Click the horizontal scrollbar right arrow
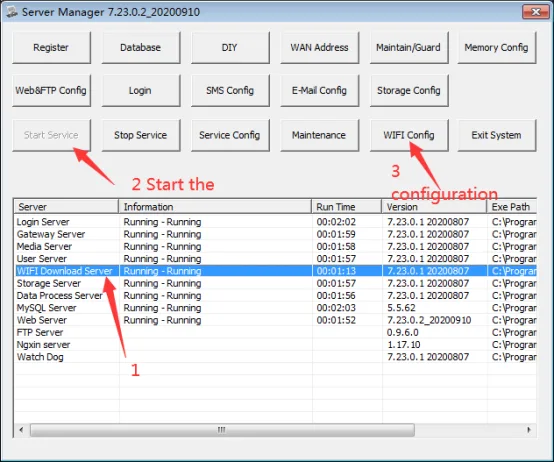The image size is (554, 462). tap(529, 430)
